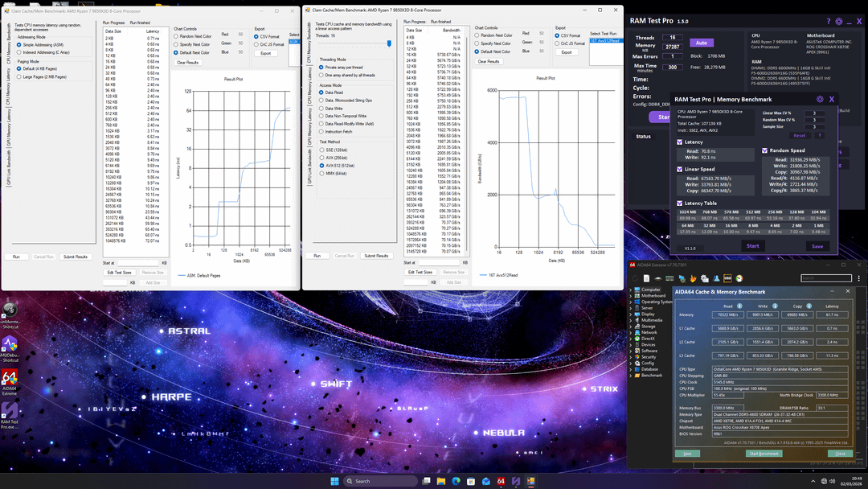Uncheck Random Speed test checkbox

(764, 150)
